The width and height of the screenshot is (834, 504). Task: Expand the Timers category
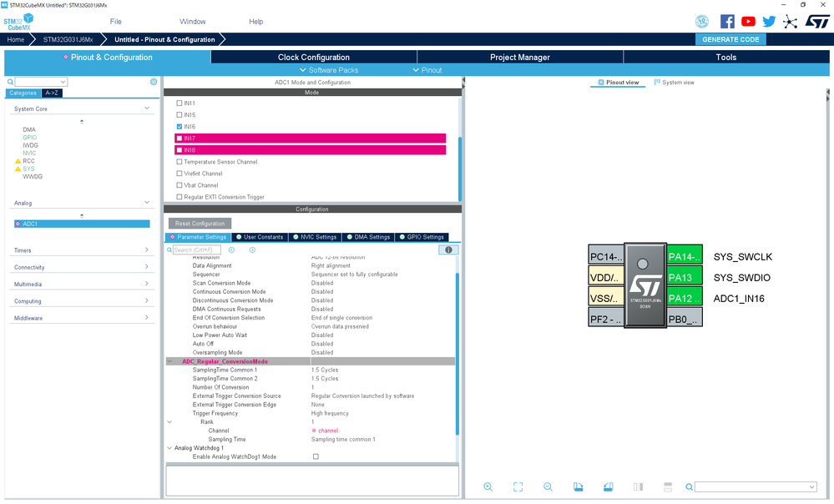81,249
